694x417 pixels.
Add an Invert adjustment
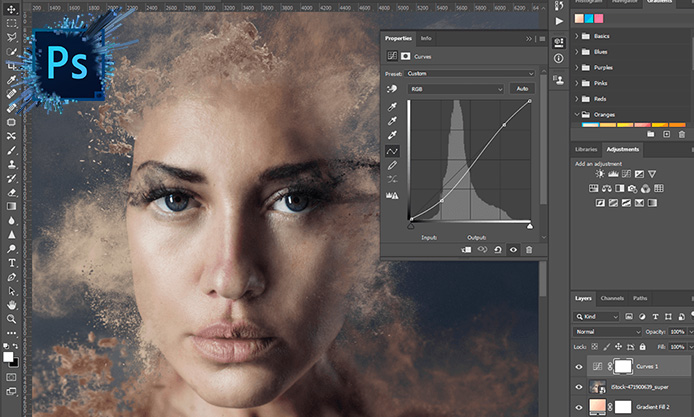point(600,203)
